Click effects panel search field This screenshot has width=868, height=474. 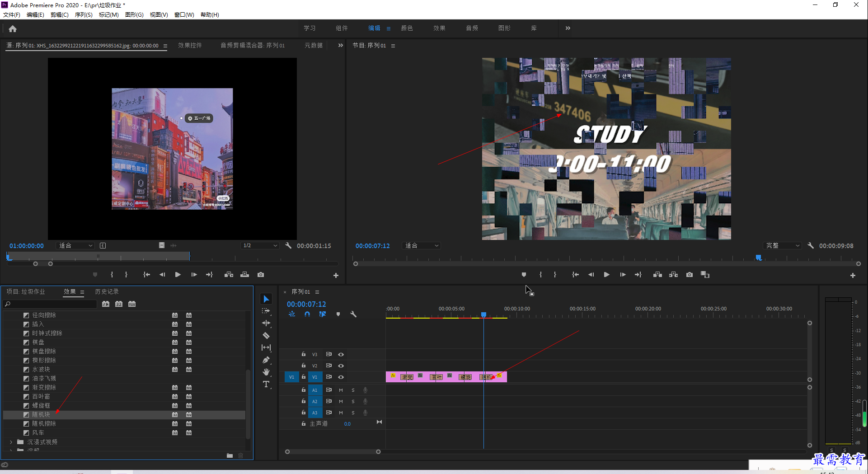tap(50, 304)
